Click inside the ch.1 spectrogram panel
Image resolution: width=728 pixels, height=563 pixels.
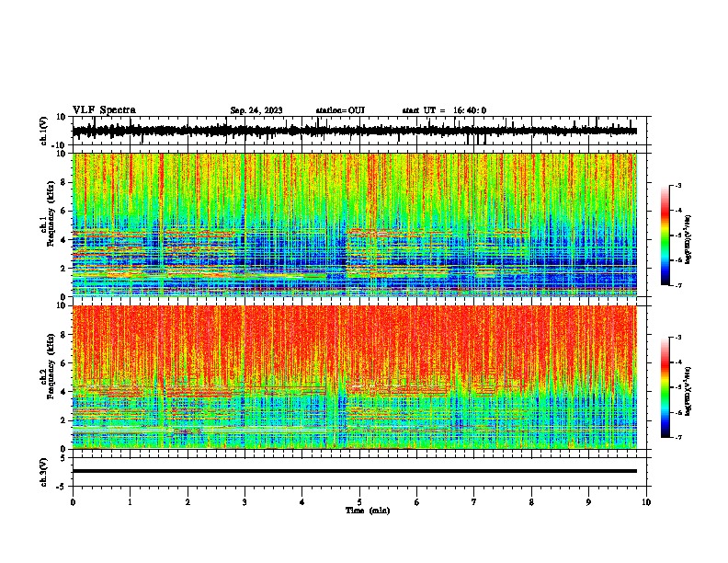[355, 224]
